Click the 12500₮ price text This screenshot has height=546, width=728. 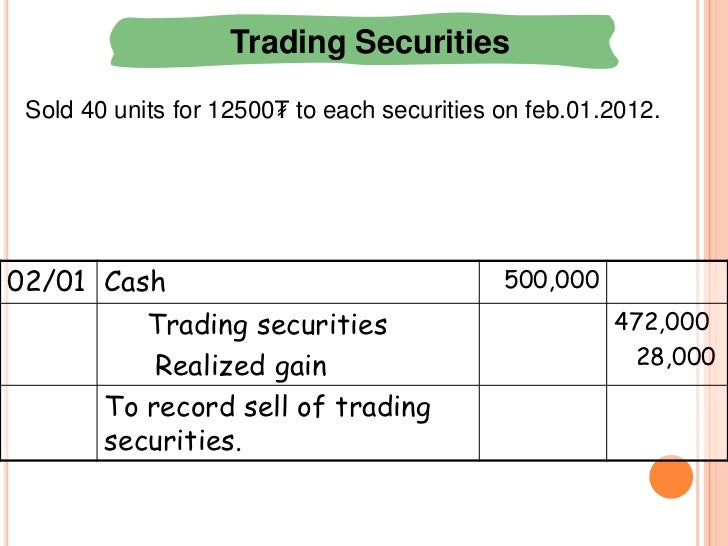tap(248, 110)
